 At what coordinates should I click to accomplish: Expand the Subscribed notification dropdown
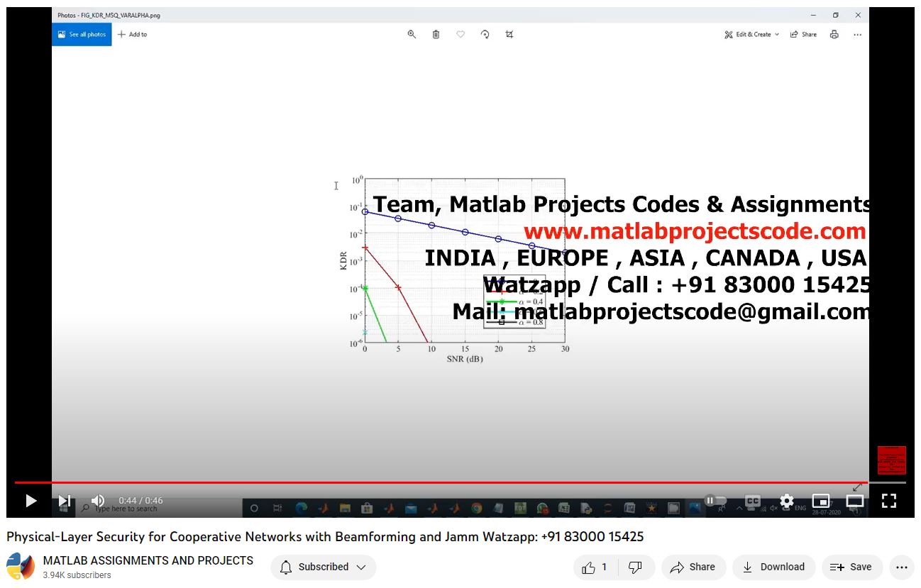[x=323, y=567]
